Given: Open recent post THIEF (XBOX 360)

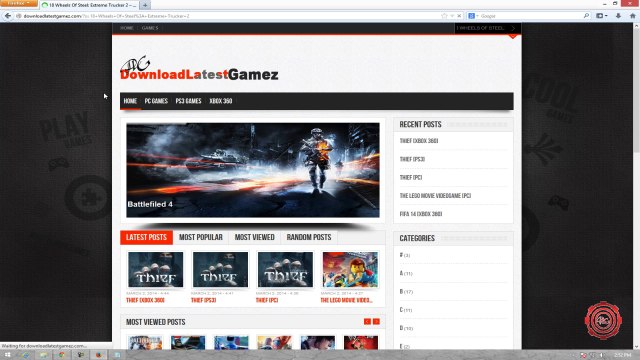Looking at the screenshot, I should point(419,141).
